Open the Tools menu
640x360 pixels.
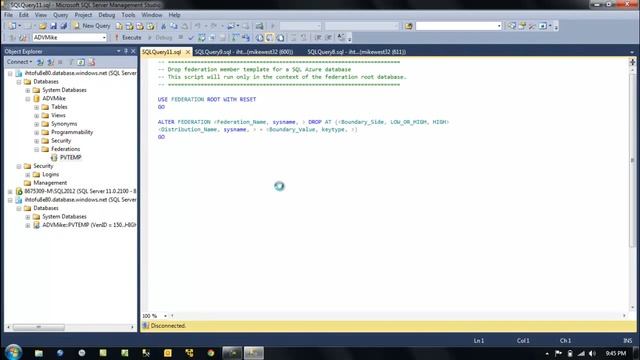coord(128,15)
